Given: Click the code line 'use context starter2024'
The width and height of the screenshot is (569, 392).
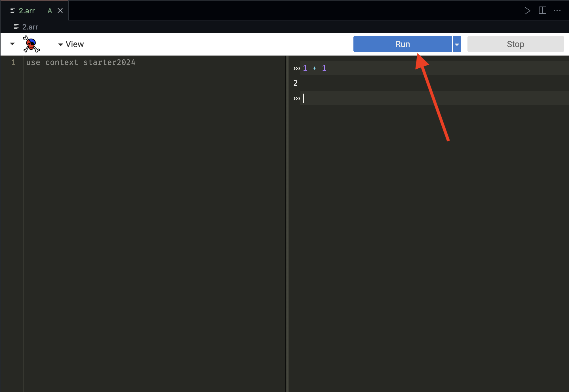Looking at the screenshot, I should (81, 62).
